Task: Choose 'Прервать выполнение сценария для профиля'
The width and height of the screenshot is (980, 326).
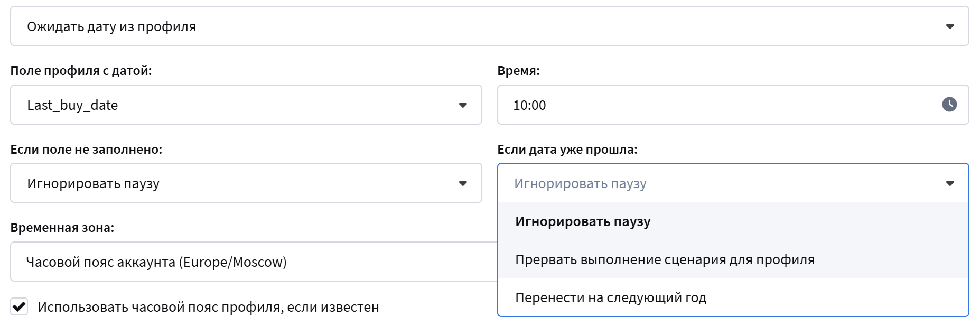Action: (665, 259)
